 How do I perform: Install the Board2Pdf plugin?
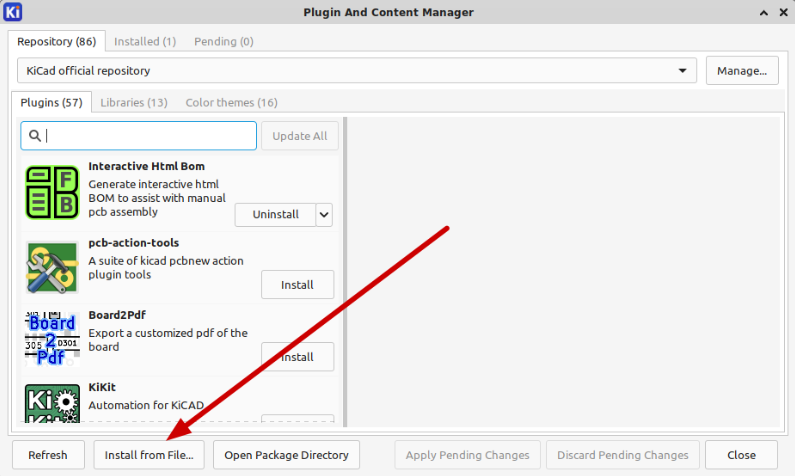point(297,357)
